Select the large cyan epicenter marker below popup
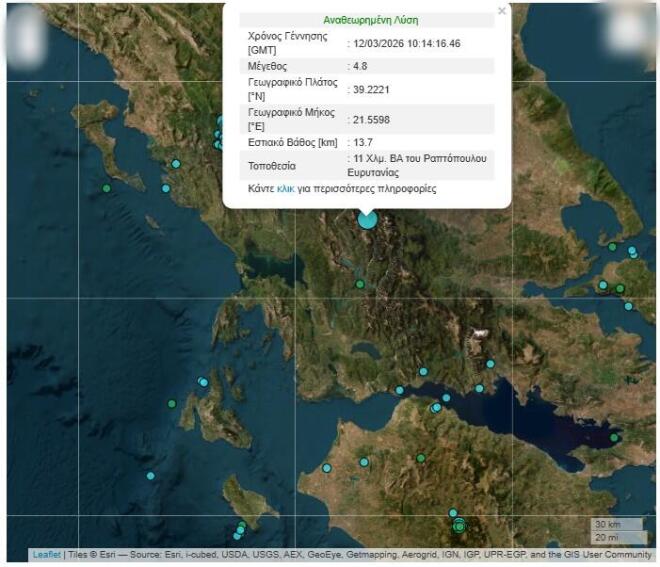Image resolution: width=660 pixels, height=567 pixels. [x=367, y=220]
